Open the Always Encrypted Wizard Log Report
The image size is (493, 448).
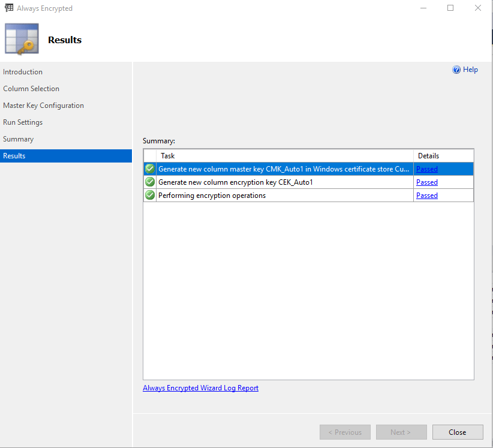click(200, 388)
